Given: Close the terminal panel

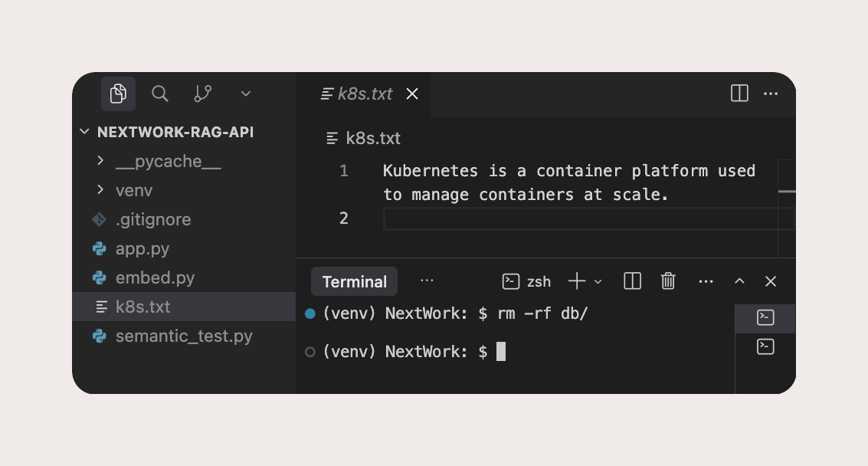Looking at the screenshot, I should (771, 281).
